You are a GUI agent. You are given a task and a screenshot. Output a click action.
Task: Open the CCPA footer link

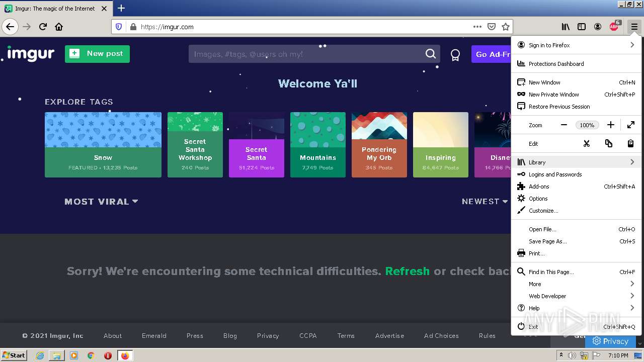tap(308, 336)
